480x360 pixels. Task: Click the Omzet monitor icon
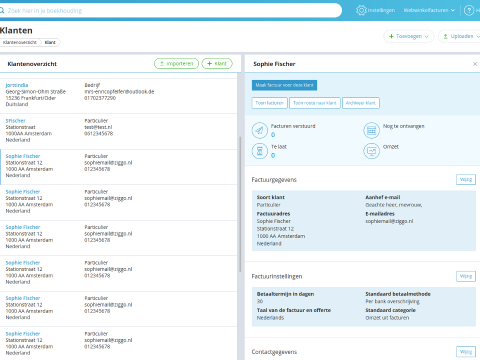point(371,151)
